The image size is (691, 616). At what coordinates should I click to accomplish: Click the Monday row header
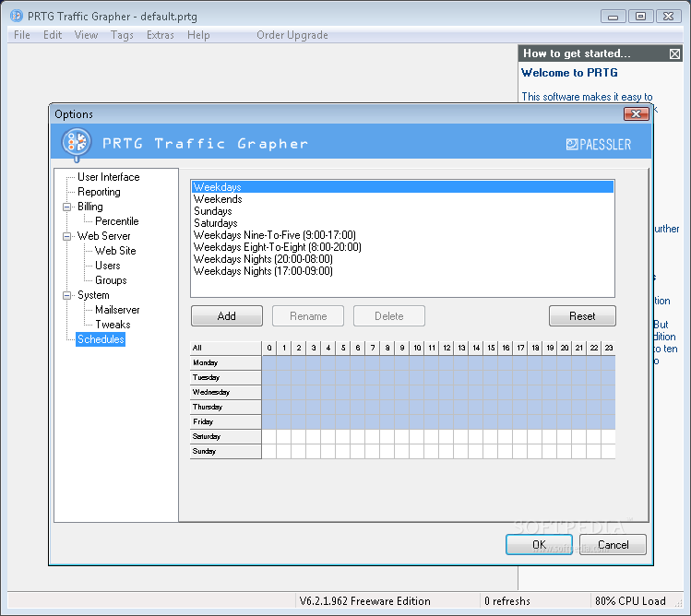click(226, 363)
